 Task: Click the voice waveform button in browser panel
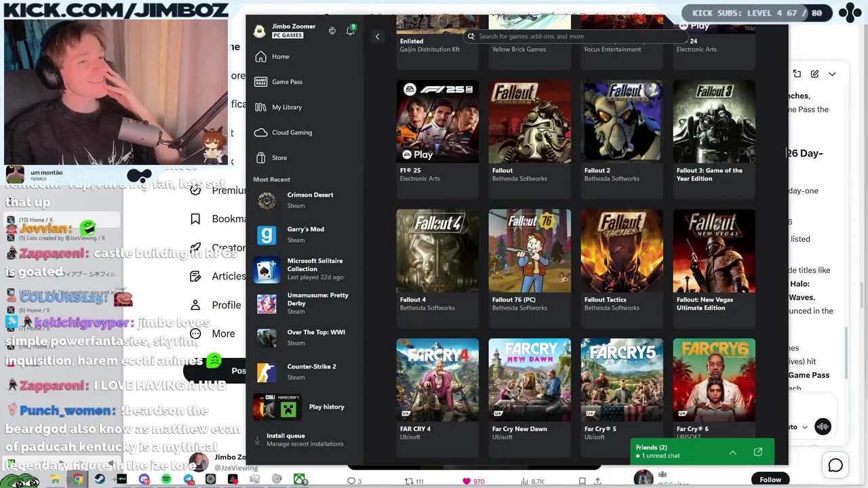click(x=823, y=426)
